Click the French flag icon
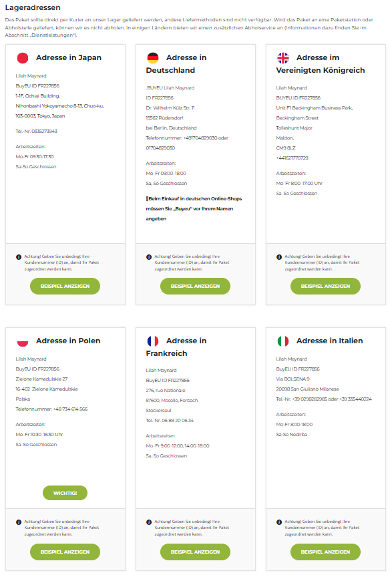 (x=153, y=341)
